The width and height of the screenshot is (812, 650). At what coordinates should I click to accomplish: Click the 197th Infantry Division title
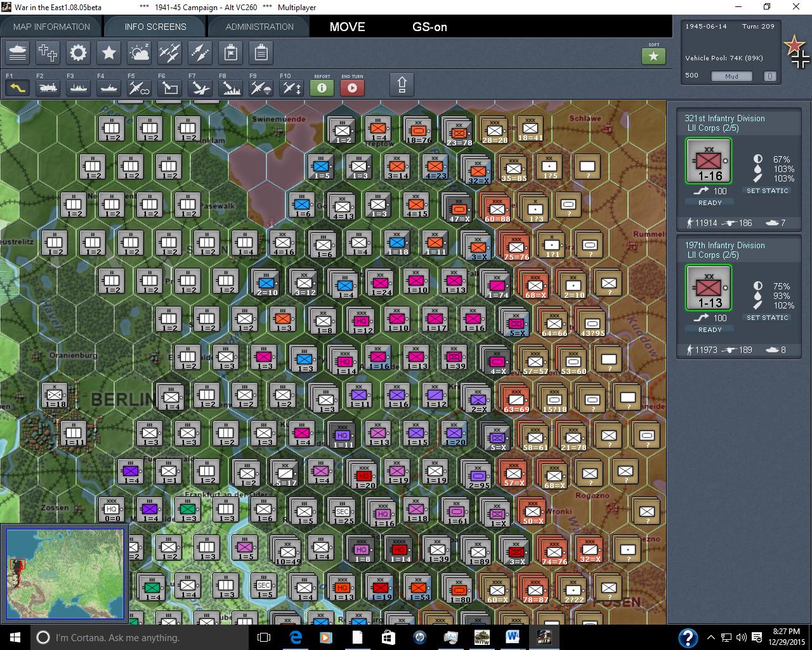tap(724, 245)
